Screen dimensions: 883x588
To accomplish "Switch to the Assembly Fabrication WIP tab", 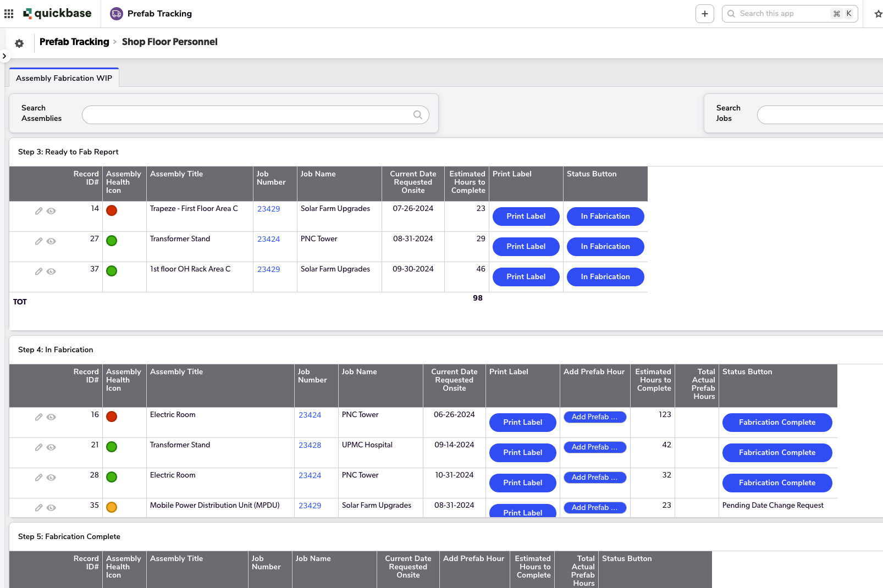I will pyautogui.click(x=63, y=77).
